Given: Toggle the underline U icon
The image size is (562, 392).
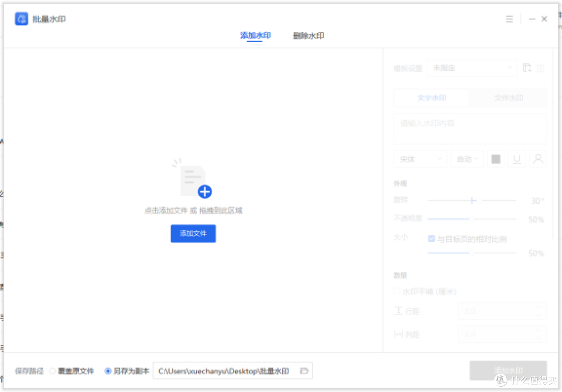Looking at the screenshot, I should [x=517, y=159].
